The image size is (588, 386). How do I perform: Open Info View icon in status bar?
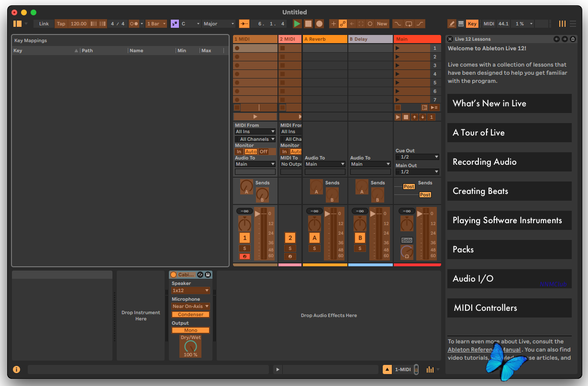(x=16, y=369)
